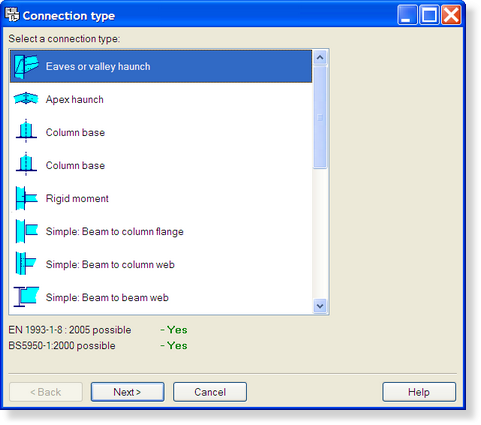Click the connection list scrollbar thumb
The width and height of the screenshot is (481, 425).
pyautogui.click(x=320, y=117)
